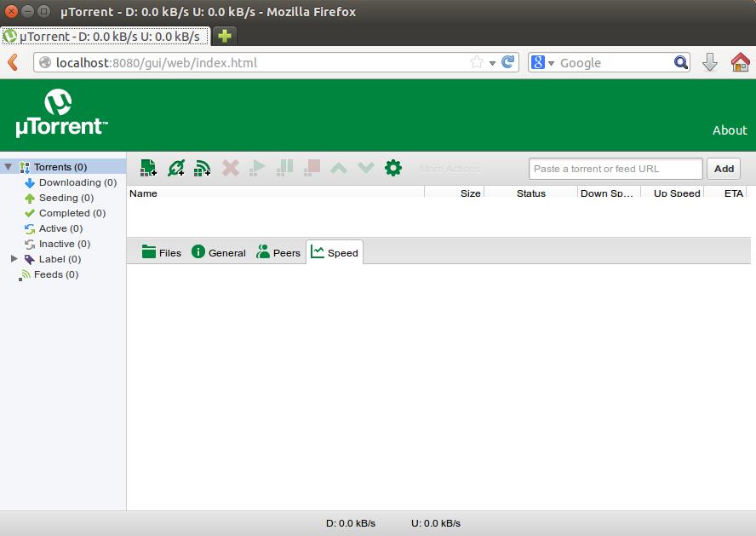The width and height of the screenshot is (756, 536).
Task: Sort by the ETA column header
Action: (725, 193)
